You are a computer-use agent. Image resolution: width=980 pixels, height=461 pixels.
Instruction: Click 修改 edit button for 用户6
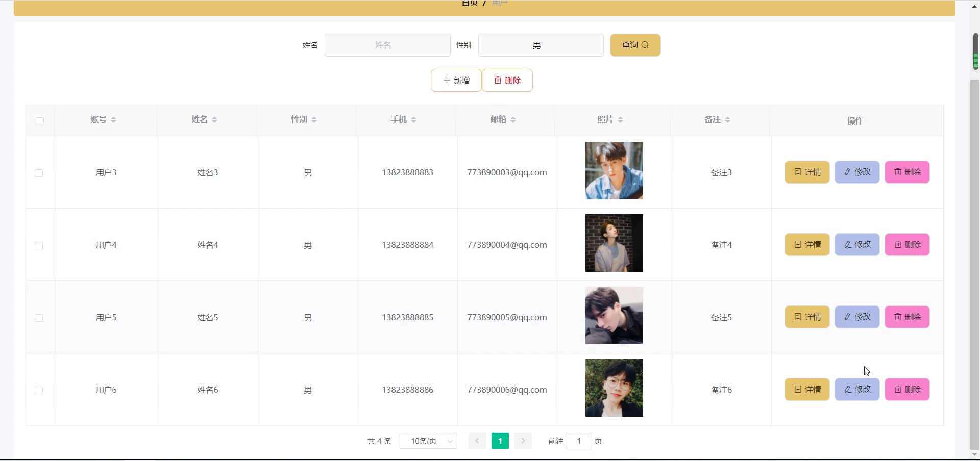click(x=857, y=389)
